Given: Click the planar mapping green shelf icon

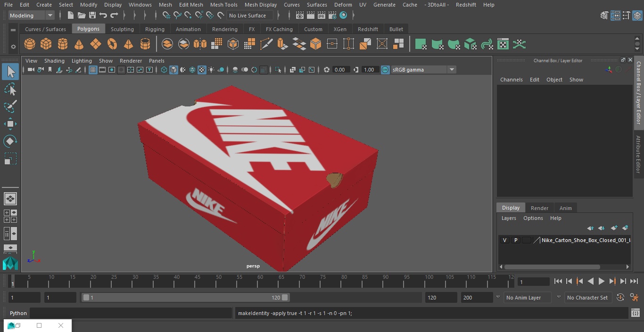Looking at the screenshot, I should point(421,44).
